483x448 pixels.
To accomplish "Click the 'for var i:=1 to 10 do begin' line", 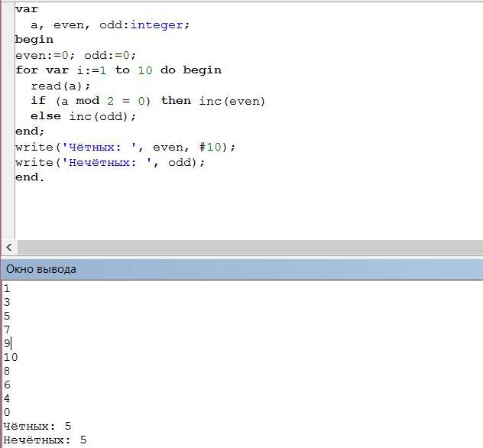I will pos(118,70).
